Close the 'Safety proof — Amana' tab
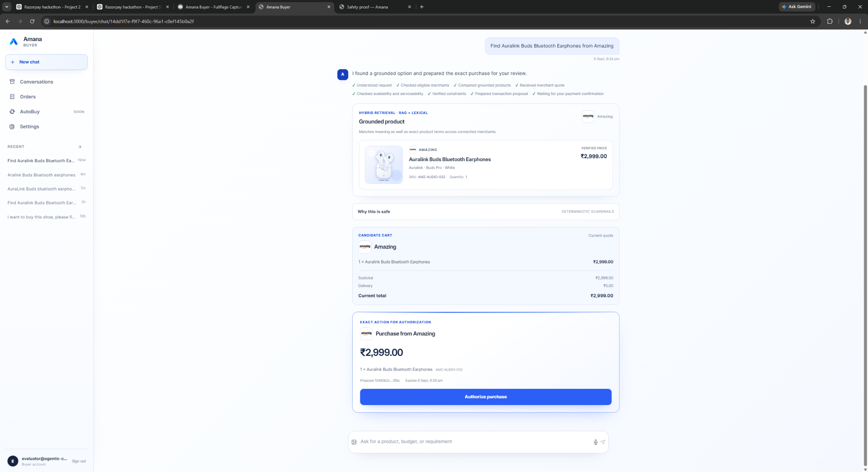 tap(409, 7)
